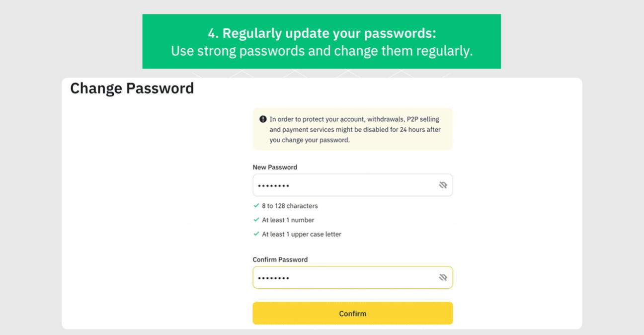The width and height of the screenshot is (644, 335).
Task: Click the checkmark beside the upper case letter rule
Action: coord(256,234)
